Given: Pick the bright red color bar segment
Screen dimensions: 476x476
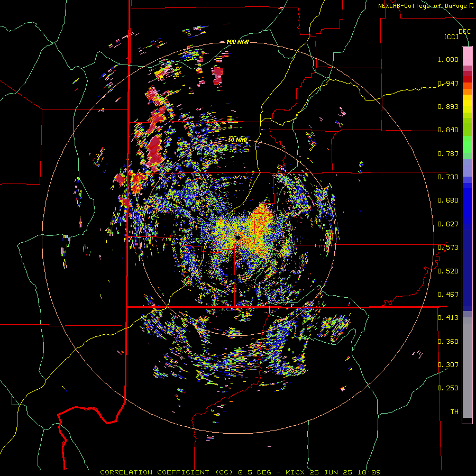Looking at the screenshot, I should pyautogui.click(x=467, y=79).
